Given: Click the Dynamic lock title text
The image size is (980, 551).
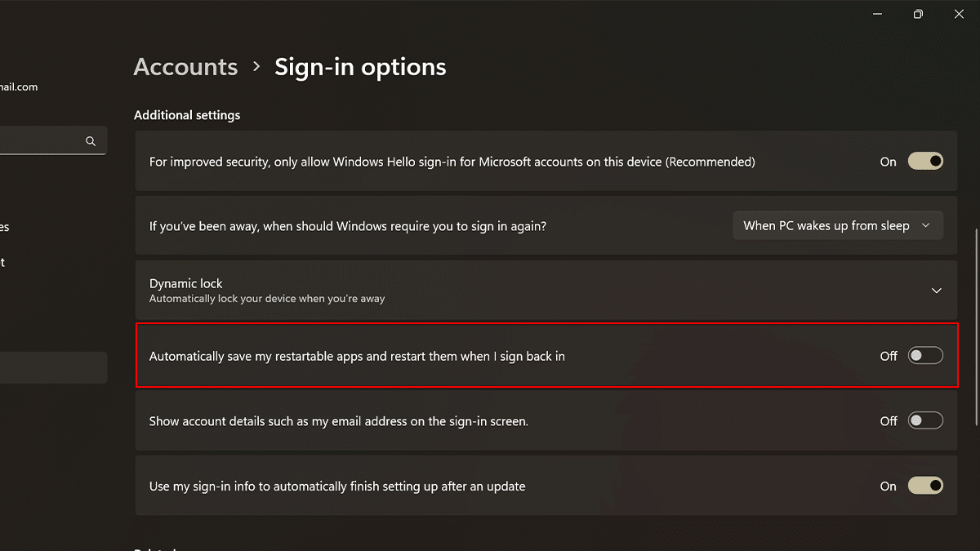Looking at the screenshot, I should (186, 283).
